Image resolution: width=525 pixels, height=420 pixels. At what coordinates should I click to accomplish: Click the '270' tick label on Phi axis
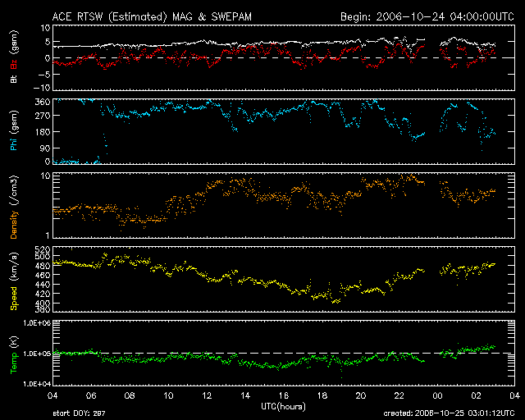pyautogui.click(x=43, y=116)
